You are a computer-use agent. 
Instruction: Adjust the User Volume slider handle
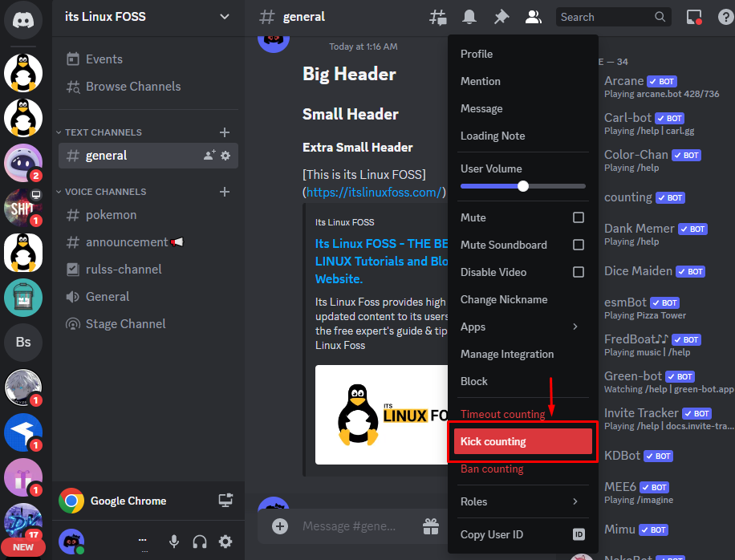[x=523, y=186]
